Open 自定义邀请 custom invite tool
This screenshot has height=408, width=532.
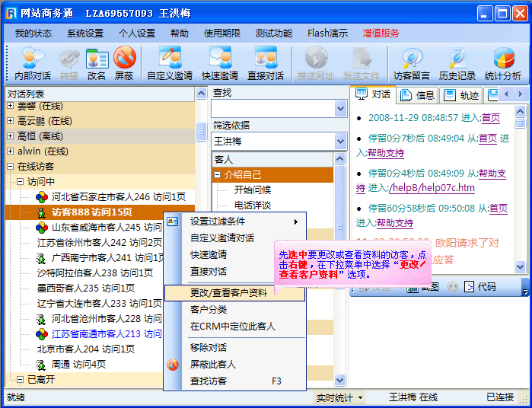click(x=170, y=59)
